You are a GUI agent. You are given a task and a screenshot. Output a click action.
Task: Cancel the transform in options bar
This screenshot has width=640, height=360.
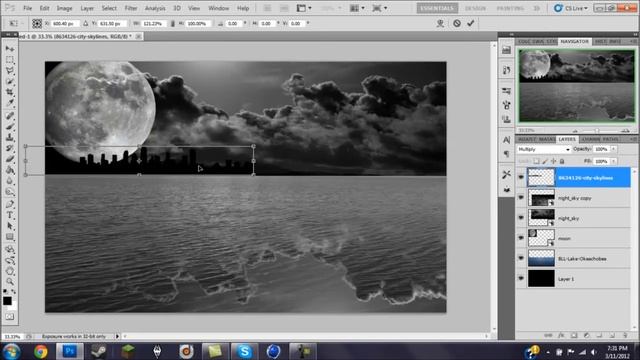pyautogui.click(x=457, y=23)
